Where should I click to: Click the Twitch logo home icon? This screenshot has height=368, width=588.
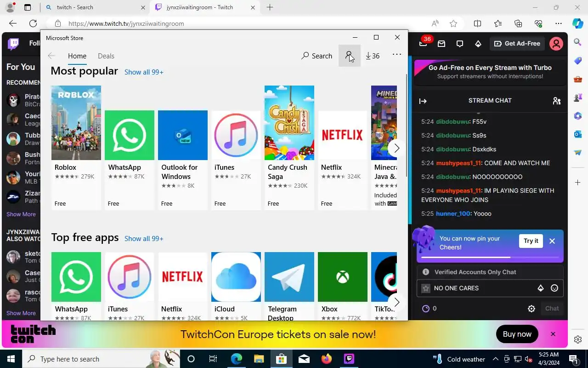pos(14,44)
